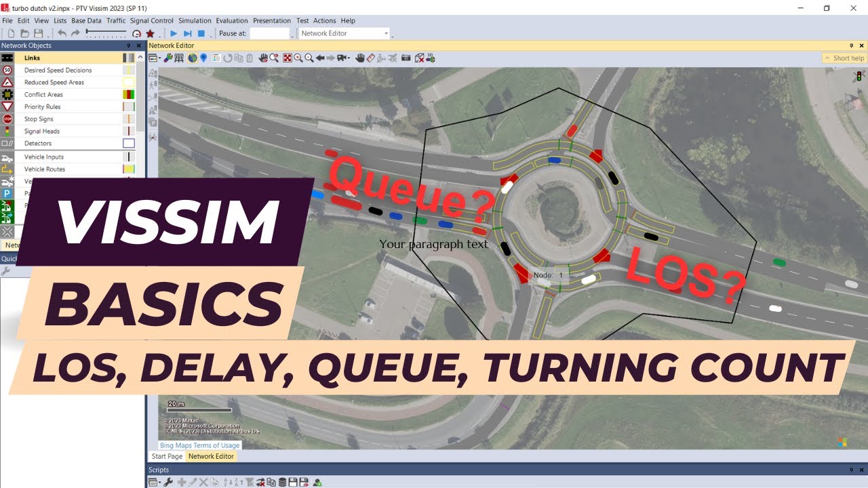Click the Node 1 label on map
Image resolution: width=868 pixels, height=488 pixels.
click(548, 275)
